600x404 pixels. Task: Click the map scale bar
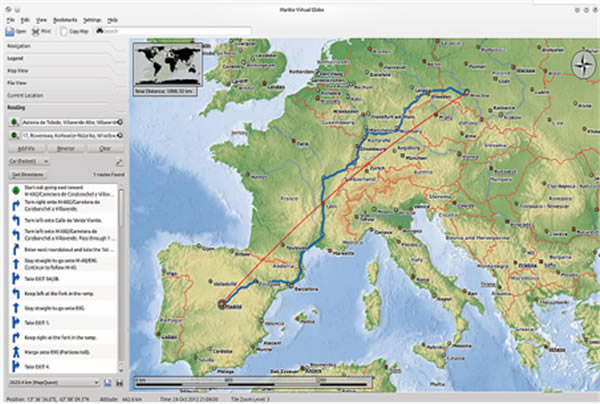tap(253, 383)
